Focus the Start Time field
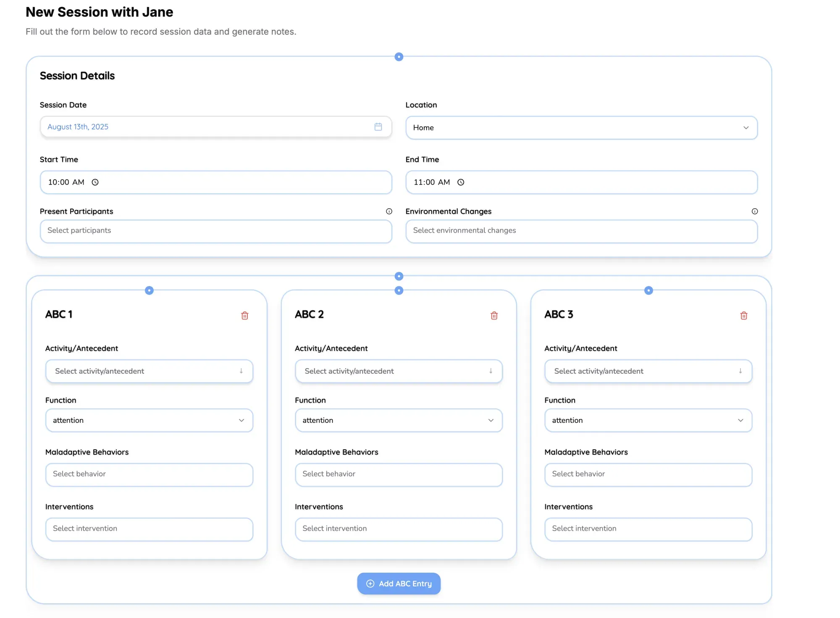 pos(216,182)
